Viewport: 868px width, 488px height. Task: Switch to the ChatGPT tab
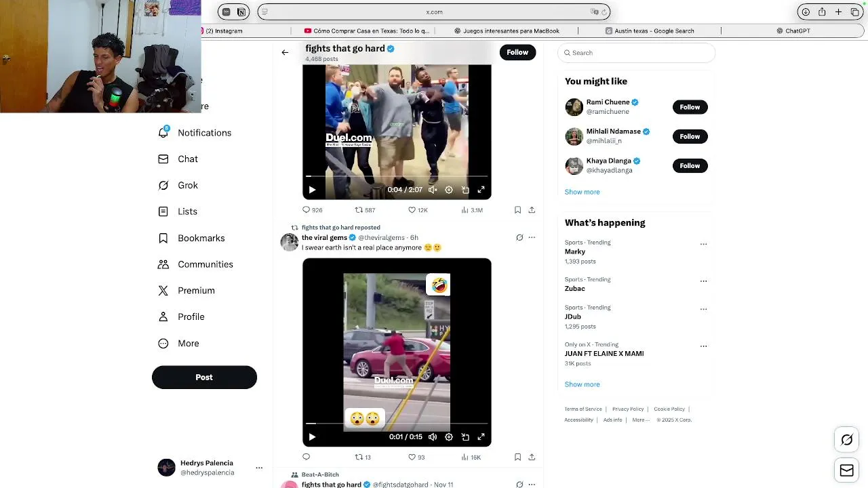point(793,30)
